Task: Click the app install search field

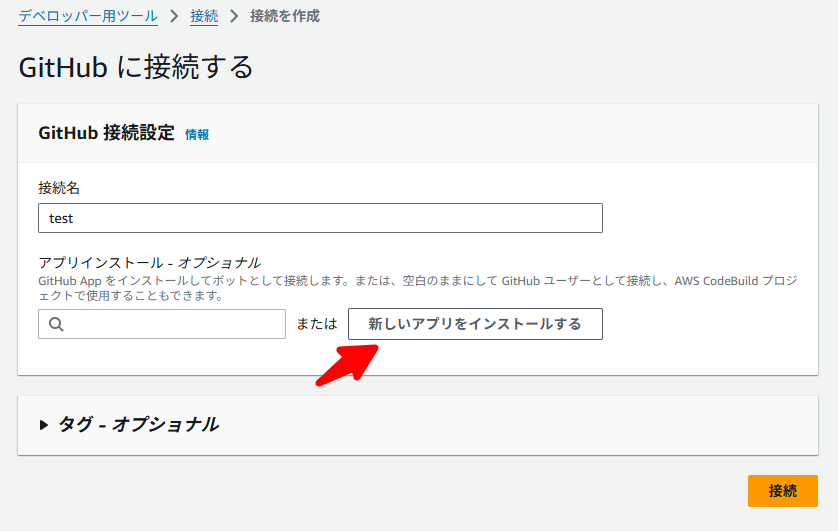Action: [162, 324]
